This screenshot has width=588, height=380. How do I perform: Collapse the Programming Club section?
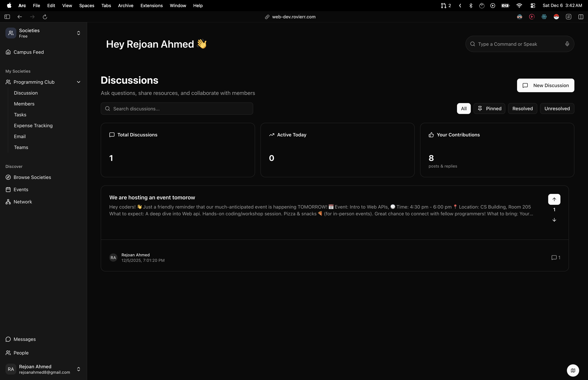(78, 82)
